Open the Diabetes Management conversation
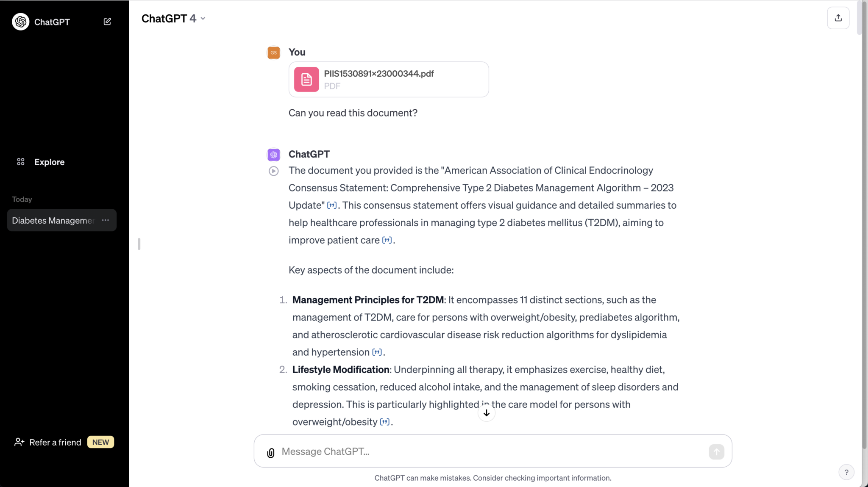 point(53,220)
